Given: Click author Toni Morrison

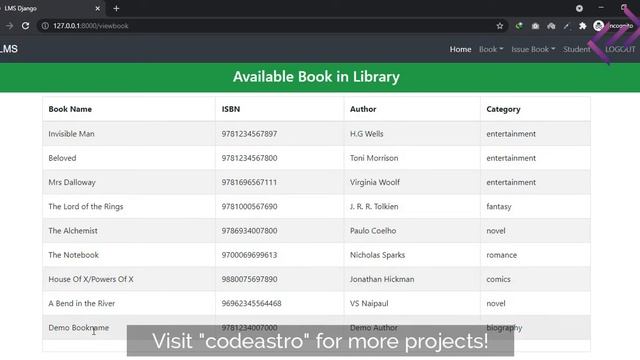Looking at the screenshot, I should pyautogui.click(x=374, y=158).
